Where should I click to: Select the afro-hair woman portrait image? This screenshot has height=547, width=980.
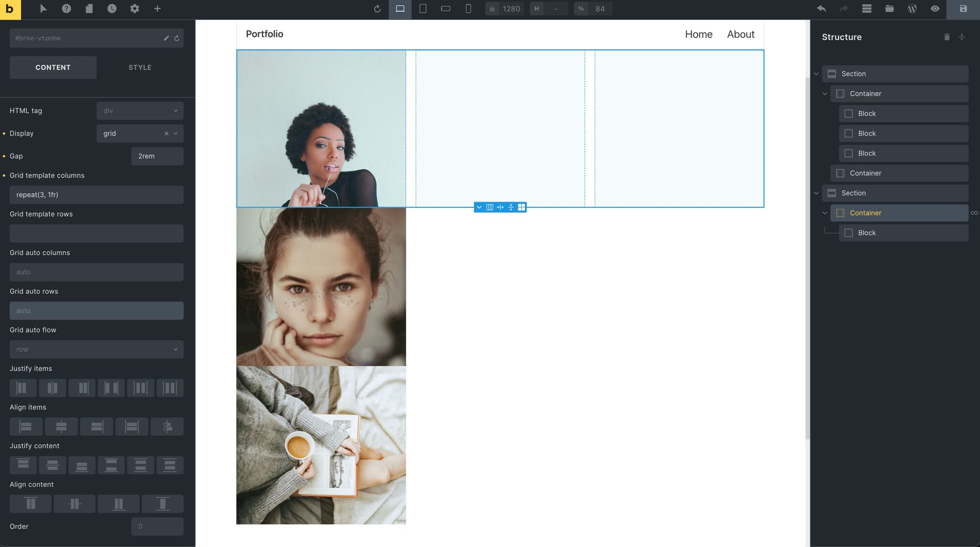tap(321, 129)
